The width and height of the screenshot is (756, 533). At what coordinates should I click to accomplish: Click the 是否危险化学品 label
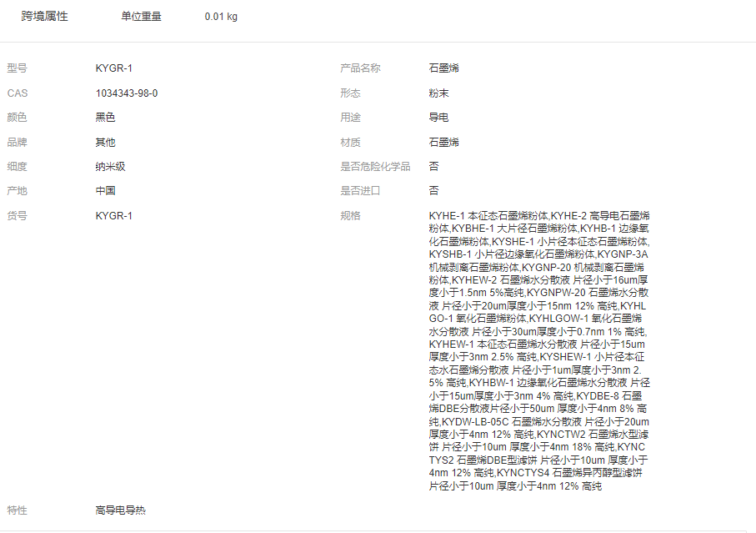point(375,167)
